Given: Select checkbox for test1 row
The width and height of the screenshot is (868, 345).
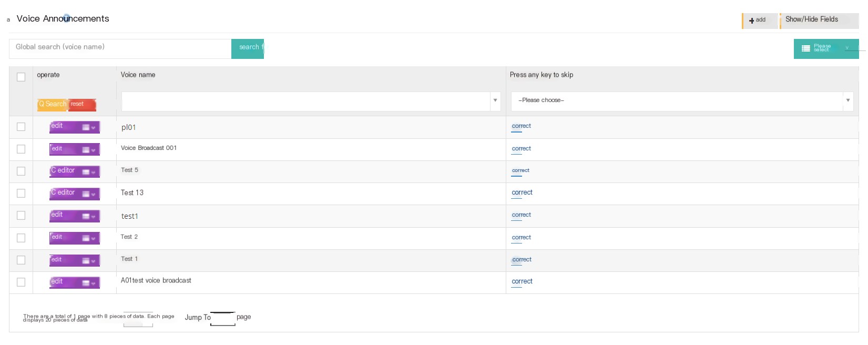Looking at the screenshot, I should (21, 215).
